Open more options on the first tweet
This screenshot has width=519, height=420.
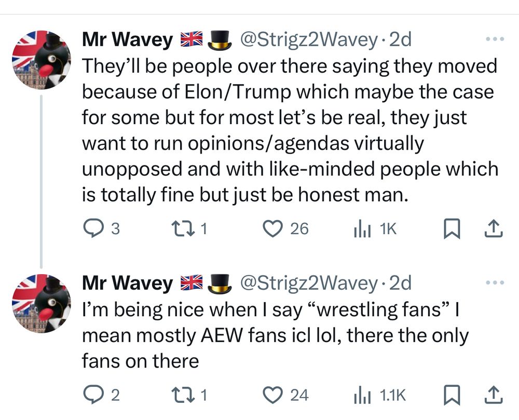pos(494,39)
